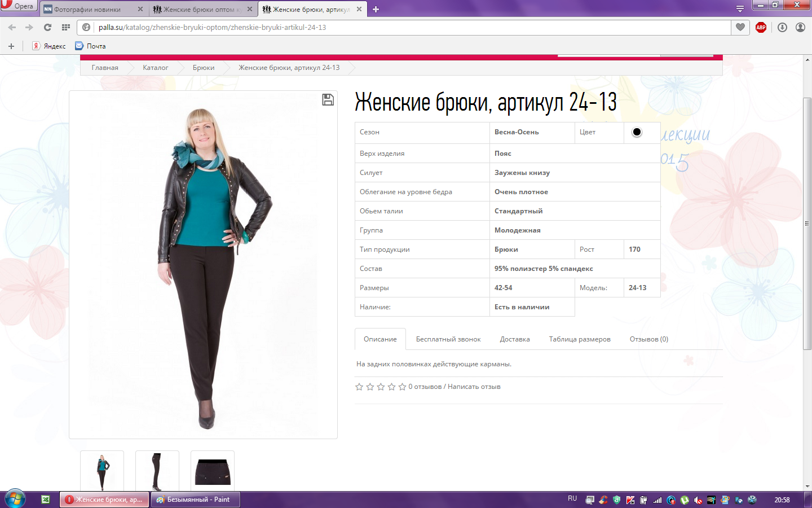
Task: Open the Почта bookmark
Action: point(90,46)
